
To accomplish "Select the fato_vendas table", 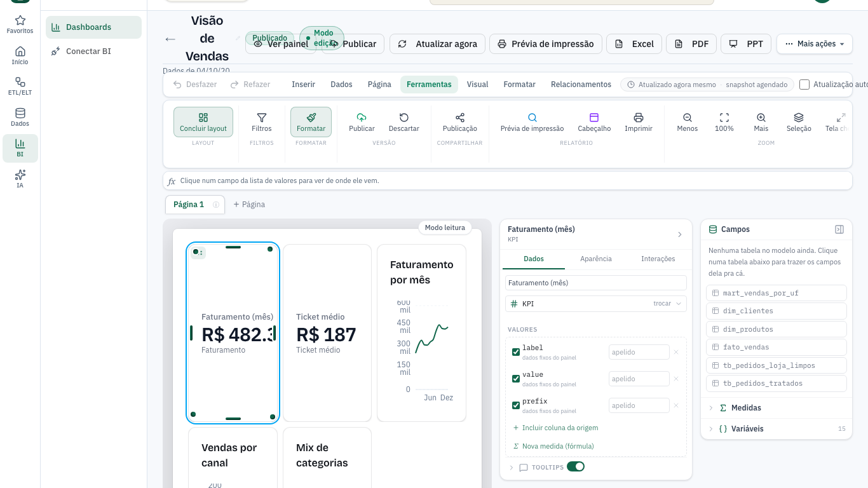I will point(776,347).
